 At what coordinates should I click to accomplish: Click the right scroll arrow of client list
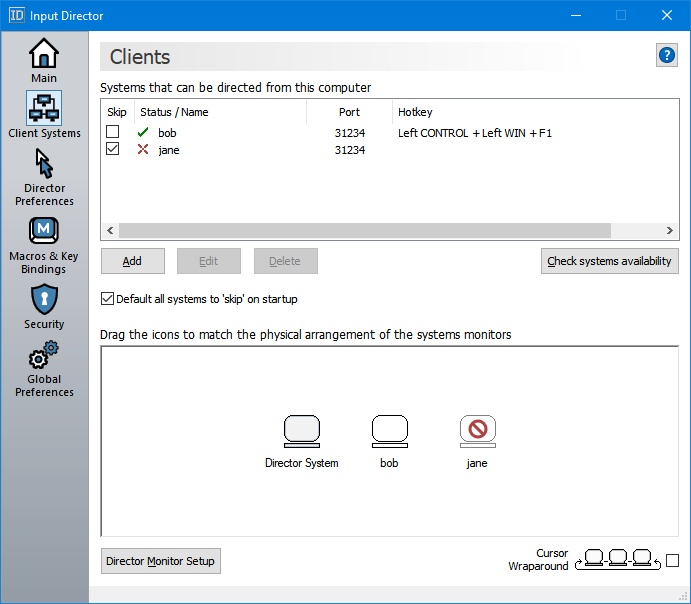(670, 230)
